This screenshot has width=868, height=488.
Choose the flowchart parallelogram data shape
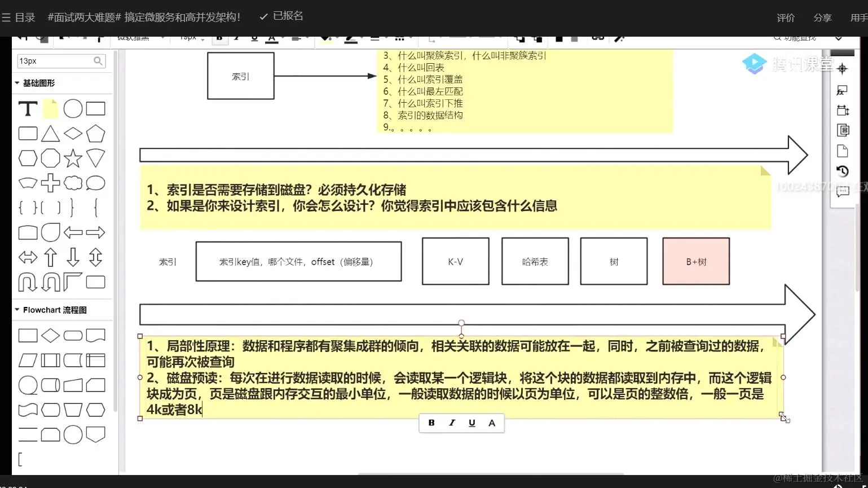[x=28, y=360]
